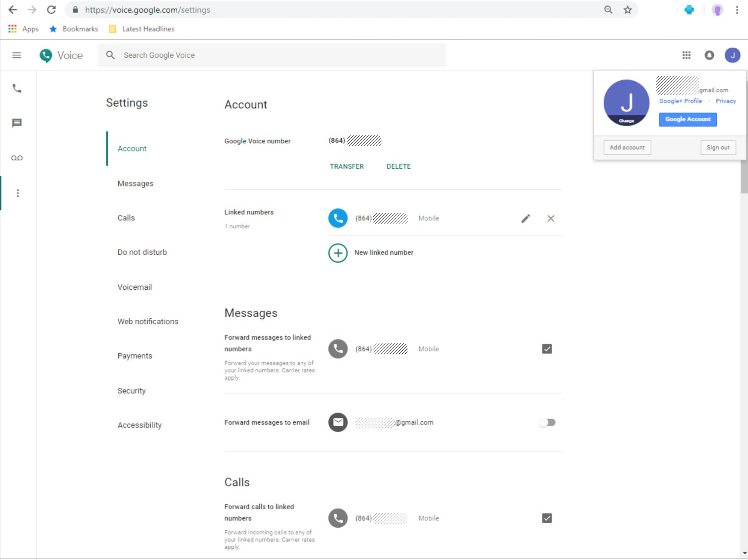
Task: Click the TRANSFER button
Action: (x=346, y=166)
